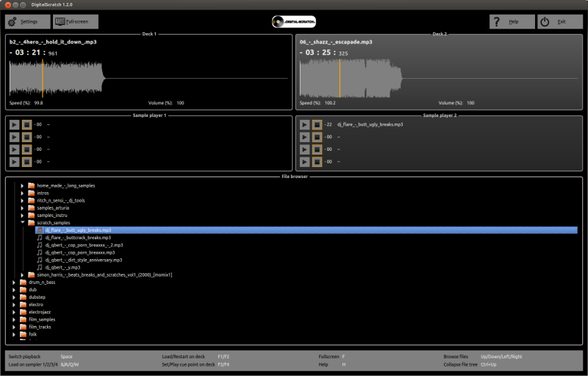Expand the electrojazz folder arrow
588x376 pixels.
(x=14, y=312)
